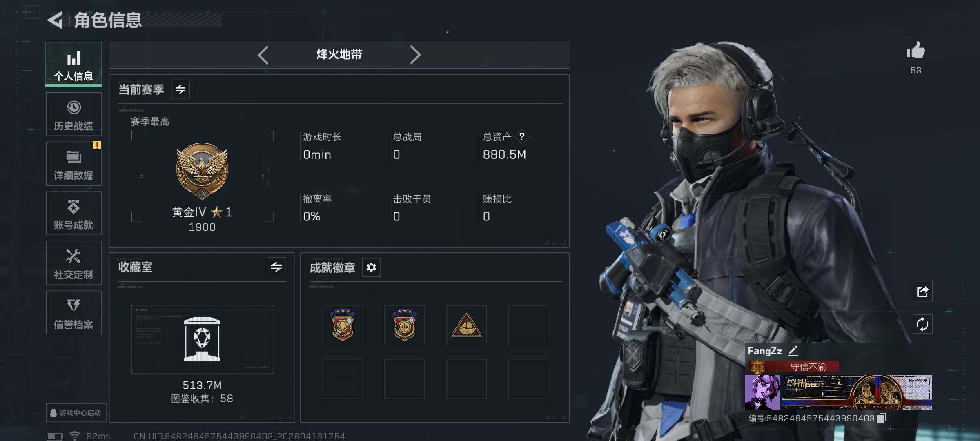Toggle the 收藏室 swap button

point(276,267)
